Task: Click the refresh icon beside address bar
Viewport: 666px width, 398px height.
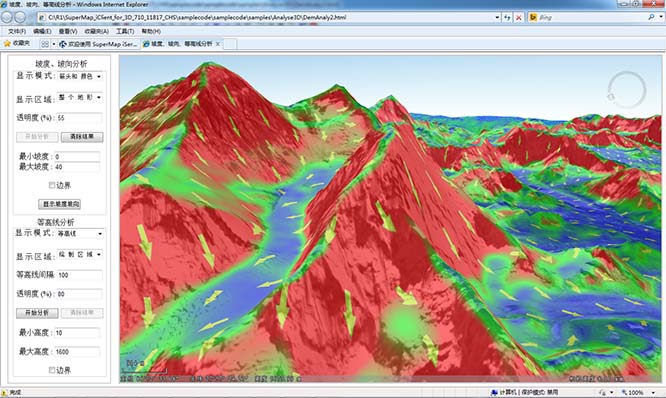Action: [507, 17]
